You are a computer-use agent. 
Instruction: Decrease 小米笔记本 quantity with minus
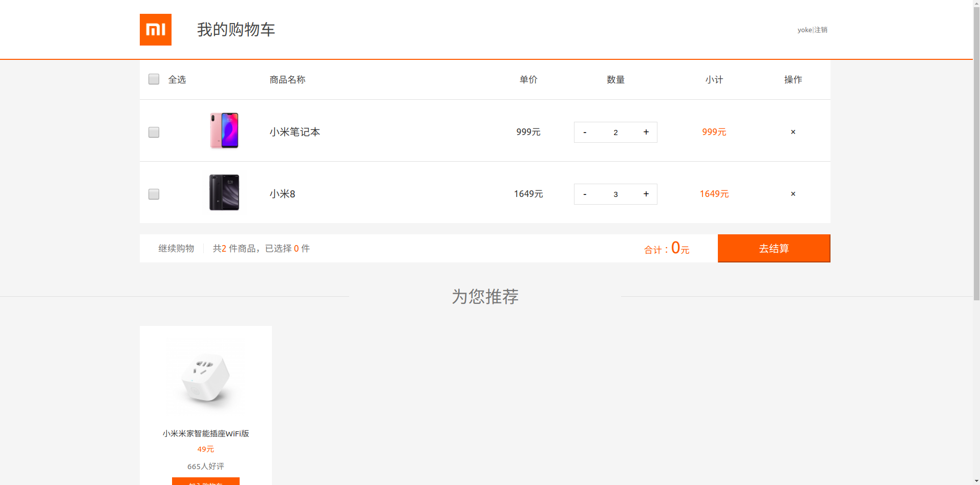[x=585, y=132]
